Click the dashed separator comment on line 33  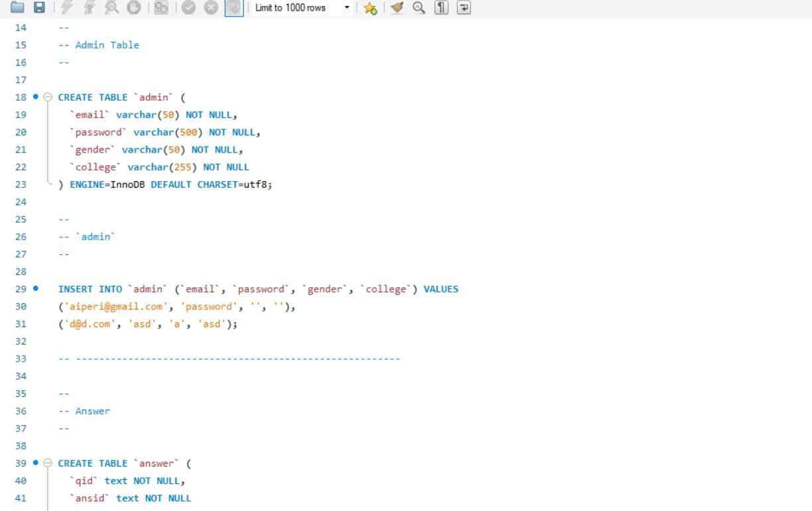coord(229,359)
